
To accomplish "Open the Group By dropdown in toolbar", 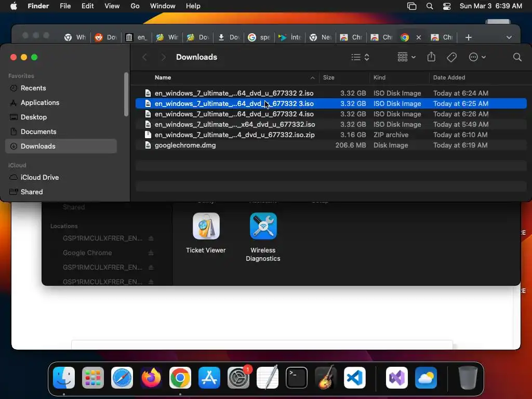I will pos(406,57).
